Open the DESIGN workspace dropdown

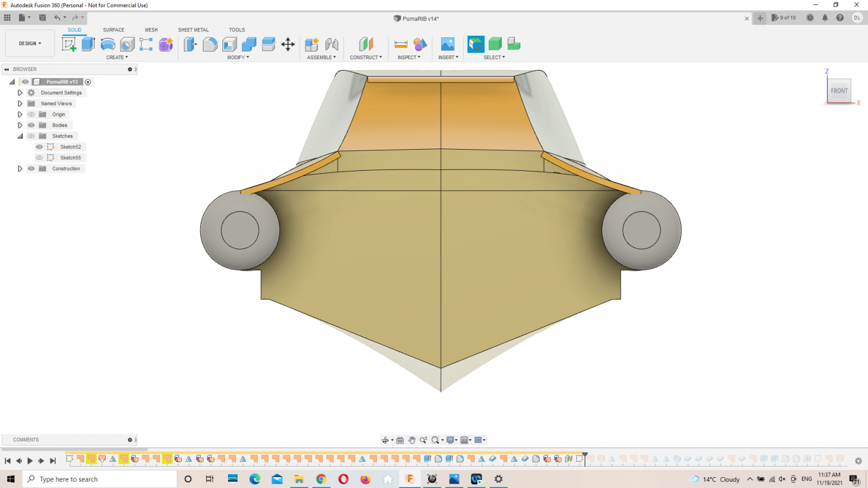30,43
